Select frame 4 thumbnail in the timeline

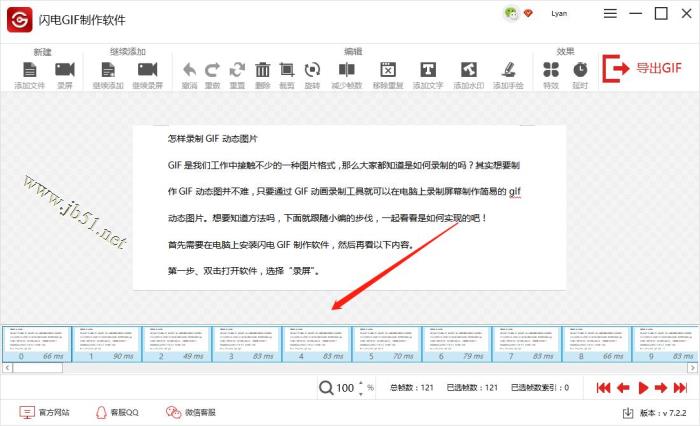[317, 344]
